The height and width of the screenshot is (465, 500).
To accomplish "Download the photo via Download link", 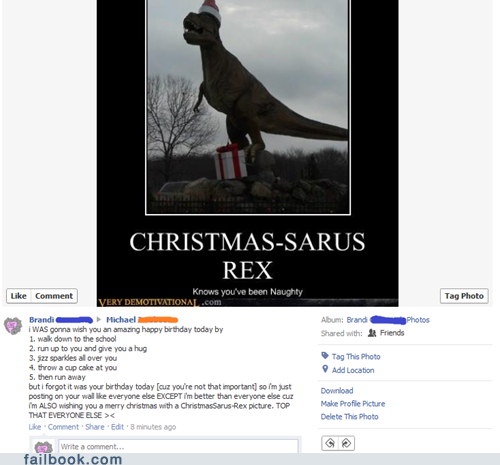I will [337, 391].
